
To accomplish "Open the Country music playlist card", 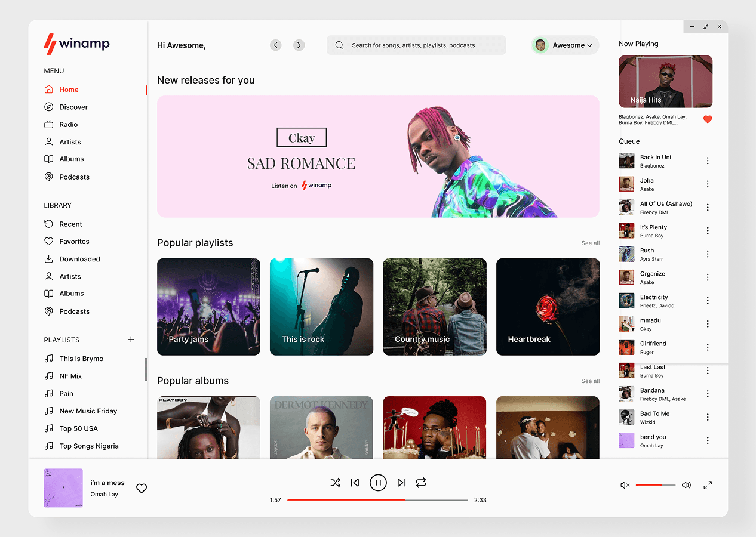I will (x=435, y=307).
